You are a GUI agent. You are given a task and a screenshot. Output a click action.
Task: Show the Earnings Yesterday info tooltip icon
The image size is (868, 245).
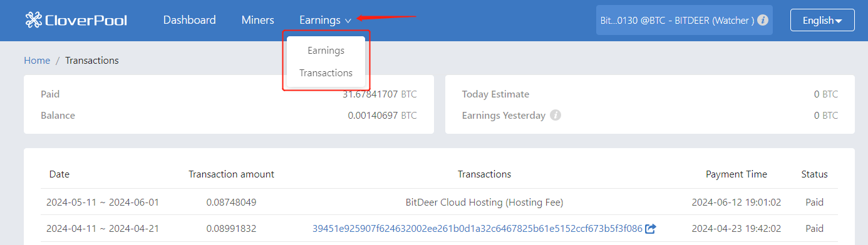(x=555, y=116)
